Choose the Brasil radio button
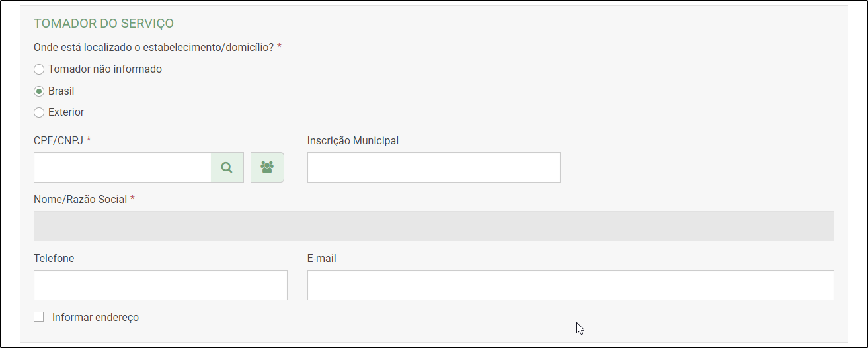 click(39, 91)
